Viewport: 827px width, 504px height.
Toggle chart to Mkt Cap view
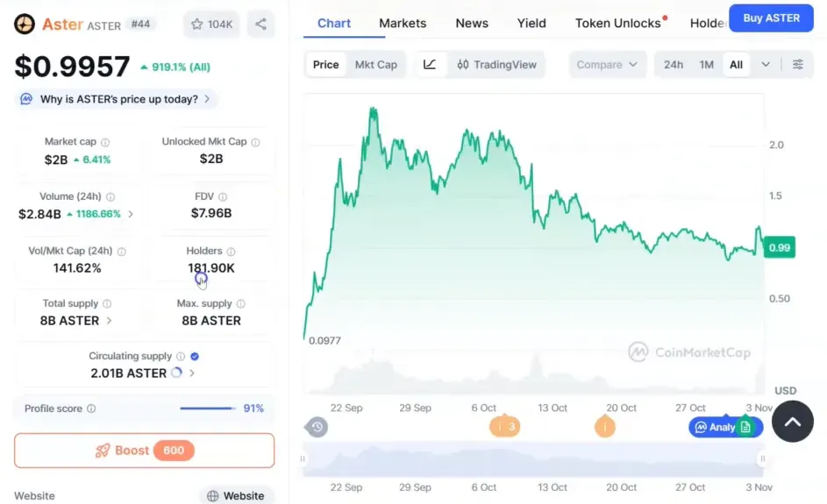375,65
